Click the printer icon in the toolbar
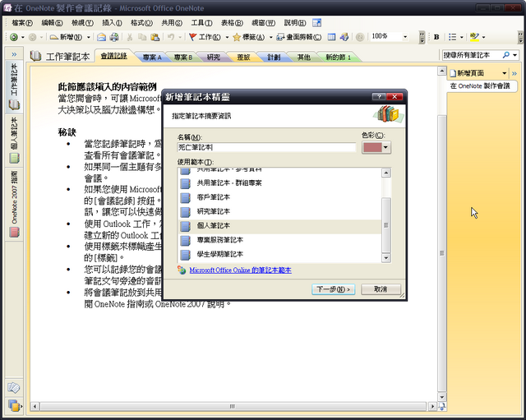This screenshot has height=420, width=526. pyautogui.click(x=114, y=37)
